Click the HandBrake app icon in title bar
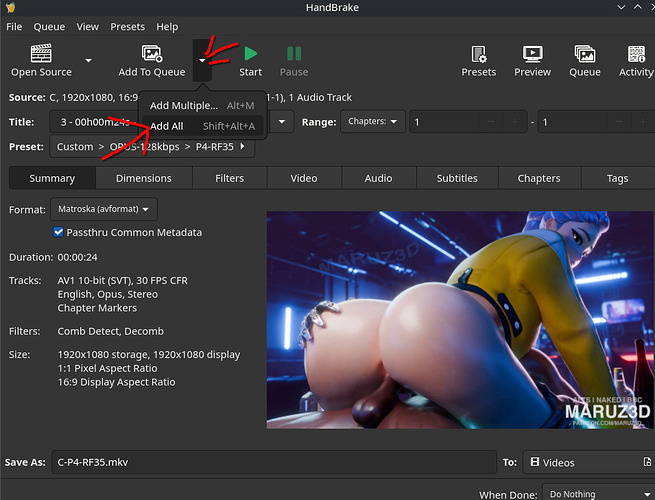The width and height of the screenshot is (655, 500). [10, 7]
